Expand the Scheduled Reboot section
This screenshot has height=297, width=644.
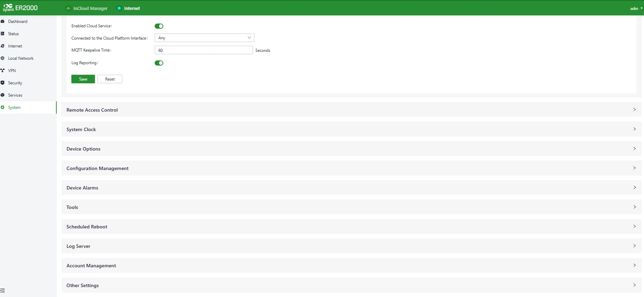point(351,226)
